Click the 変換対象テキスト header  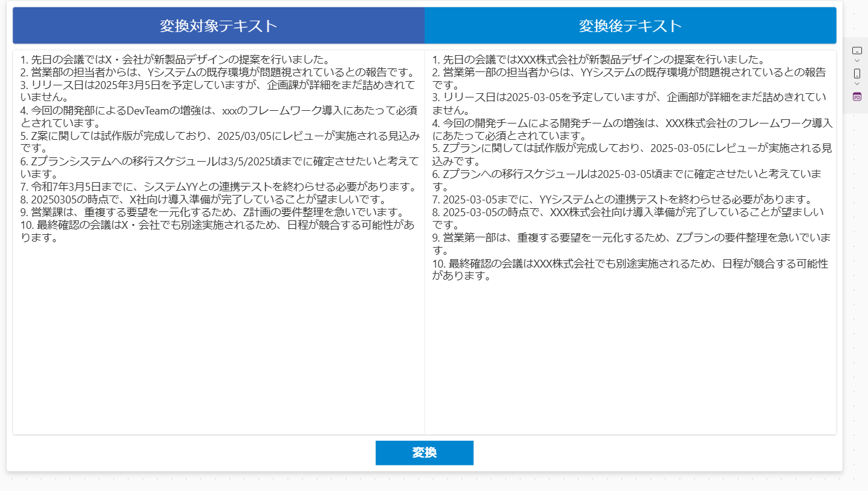(x=218, y=25)
